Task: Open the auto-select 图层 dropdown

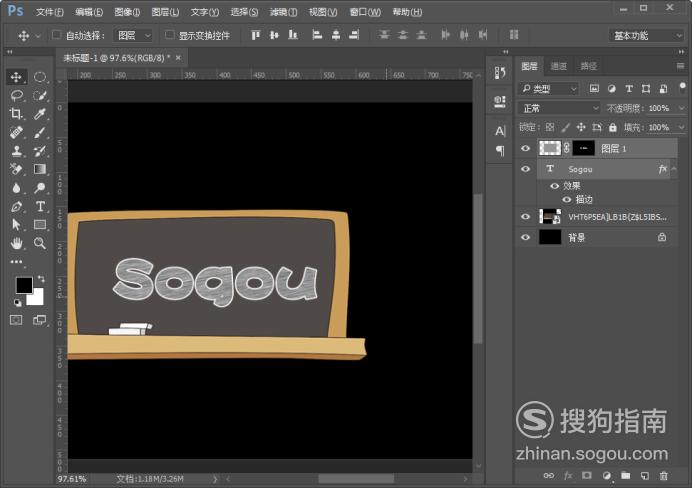Action: click(133, 35)
